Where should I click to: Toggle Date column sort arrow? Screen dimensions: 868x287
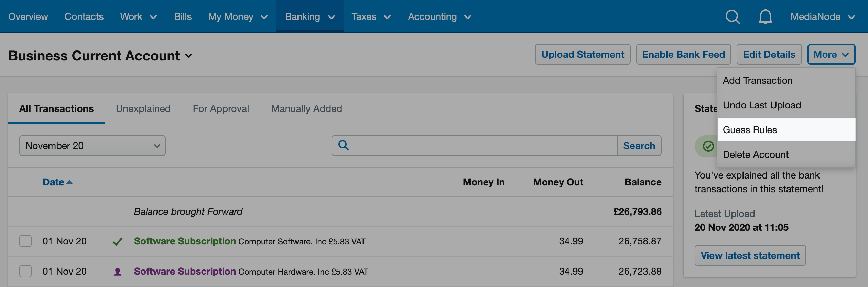click(69, 182)
